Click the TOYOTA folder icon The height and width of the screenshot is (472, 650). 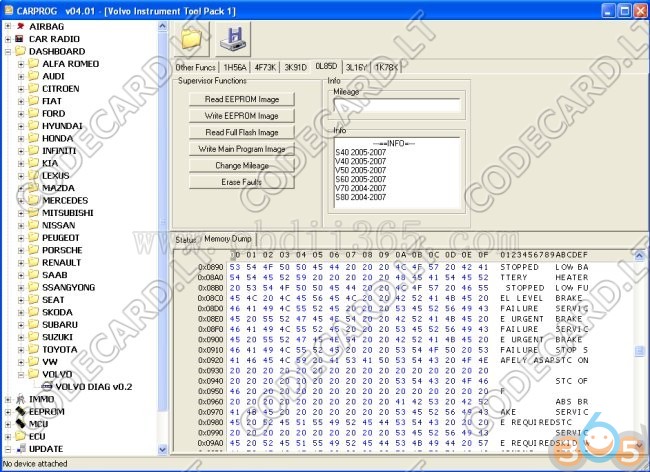[x=33, y=349]
